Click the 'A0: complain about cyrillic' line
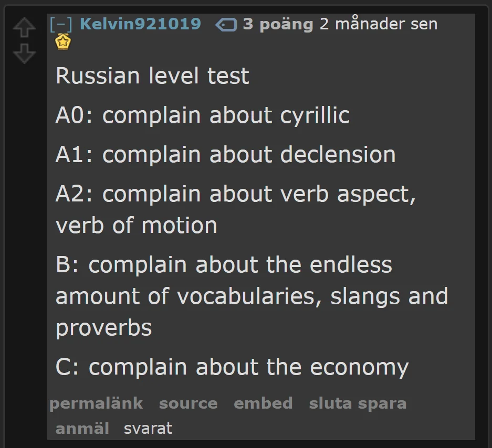This screenshot has width=492, height=448. [x=202, y=115]
